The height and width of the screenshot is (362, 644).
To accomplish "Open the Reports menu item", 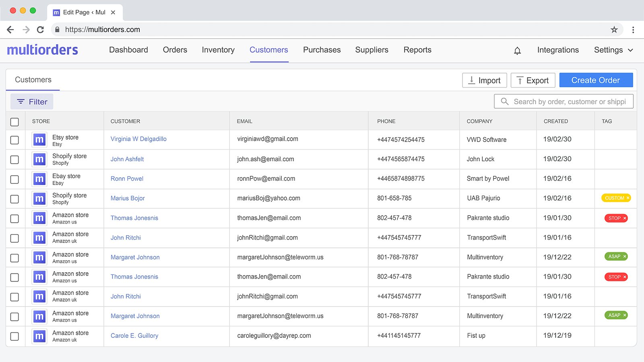I will point(417,50).
